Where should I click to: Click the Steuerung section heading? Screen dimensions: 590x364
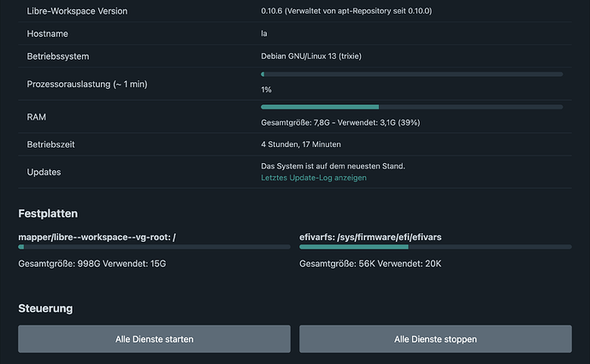tap(45, 308)
